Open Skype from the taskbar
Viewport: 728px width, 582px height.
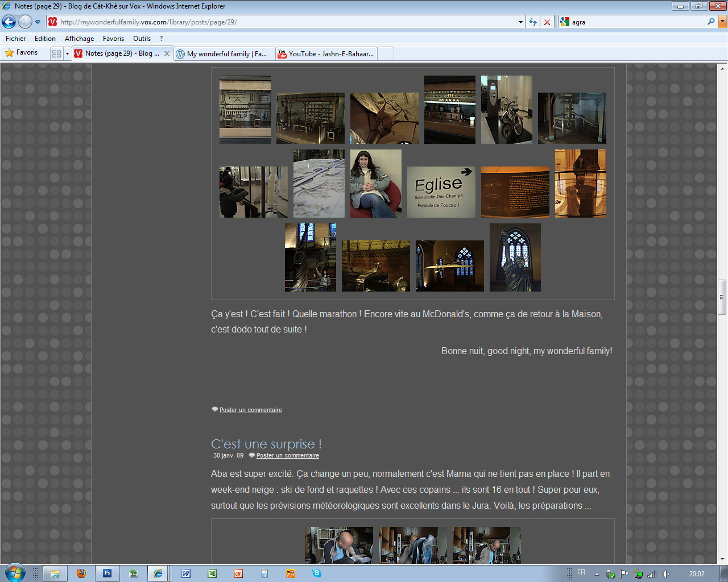[x=317, y=573]
